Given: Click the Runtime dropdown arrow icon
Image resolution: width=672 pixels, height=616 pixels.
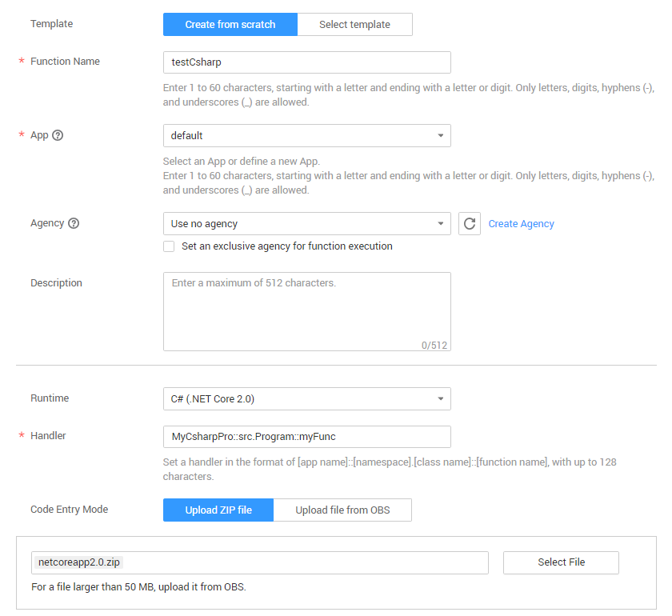Looking at the screenshot, I should 440,398.
